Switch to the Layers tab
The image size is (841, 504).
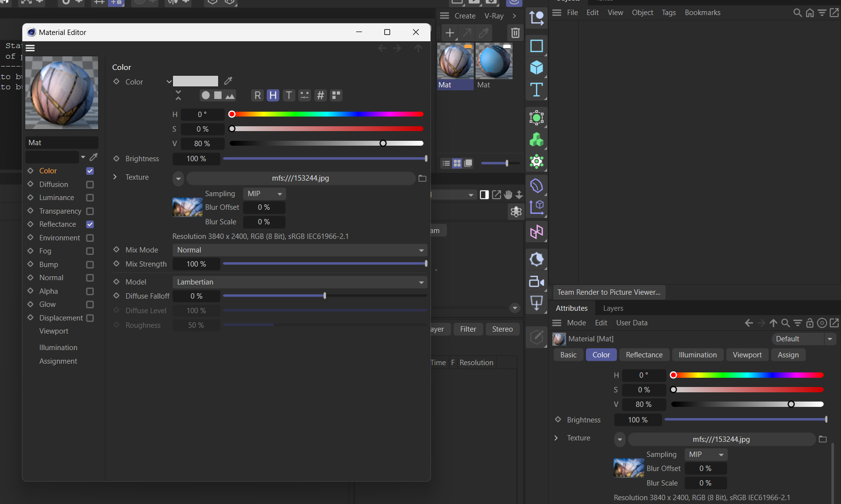click(613, 308)
